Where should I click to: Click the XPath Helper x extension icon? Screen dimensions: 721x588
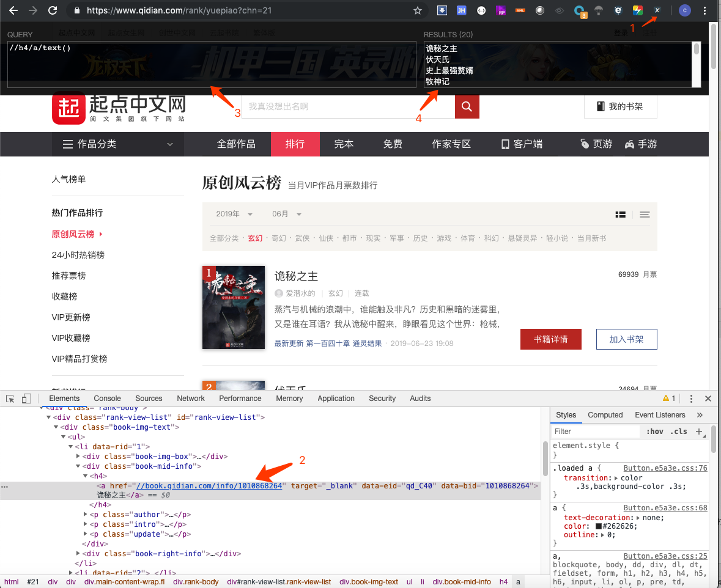(x=657, y=10)
